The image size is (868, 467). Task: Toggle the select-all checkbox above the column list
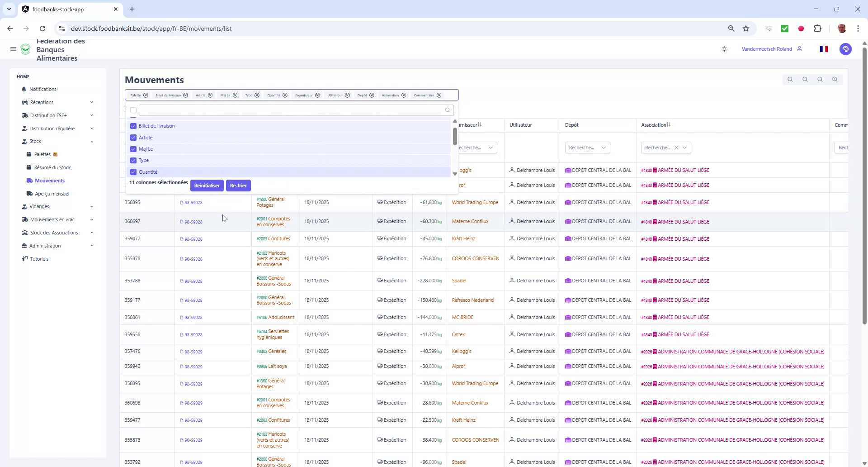point(133,110)
